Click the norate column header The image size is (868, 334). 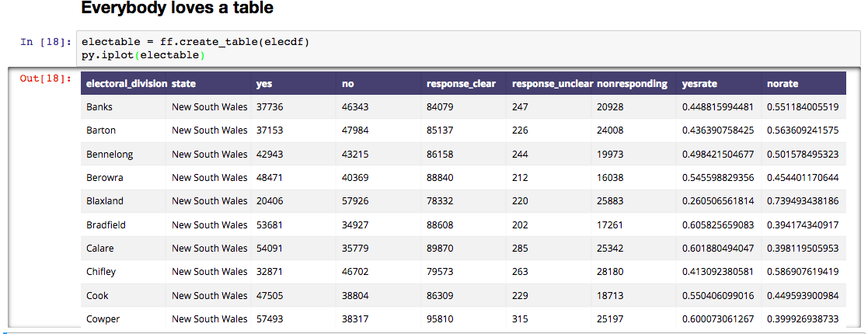coord(783,84)
